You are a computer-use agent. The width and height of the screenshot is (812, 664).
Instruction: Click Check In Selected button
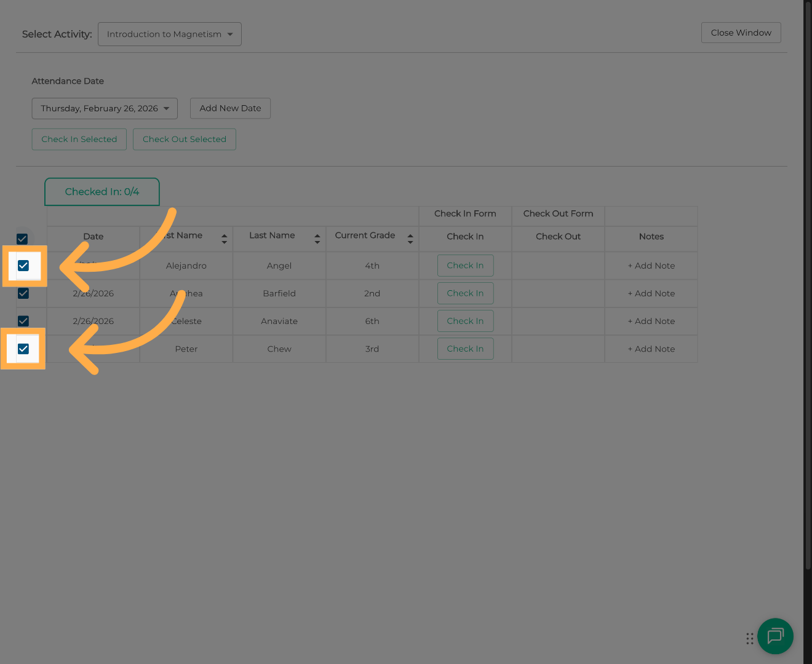point(79,140)
